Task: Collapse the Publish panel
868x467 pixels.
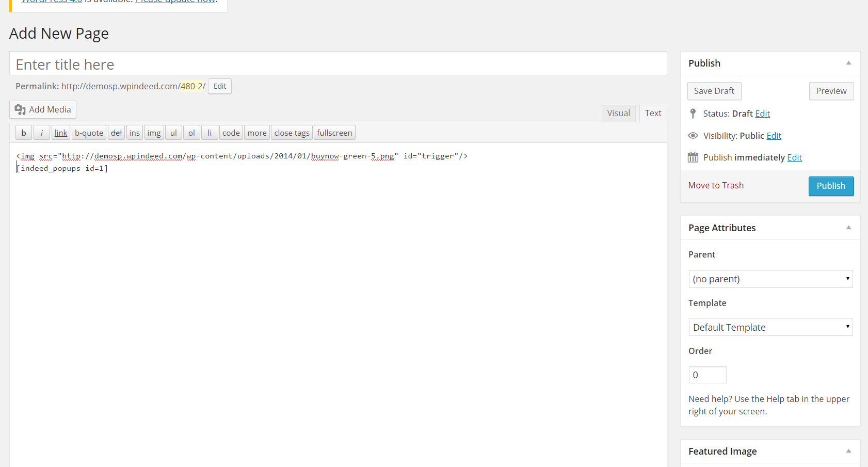Action: [x=848, y=63]
